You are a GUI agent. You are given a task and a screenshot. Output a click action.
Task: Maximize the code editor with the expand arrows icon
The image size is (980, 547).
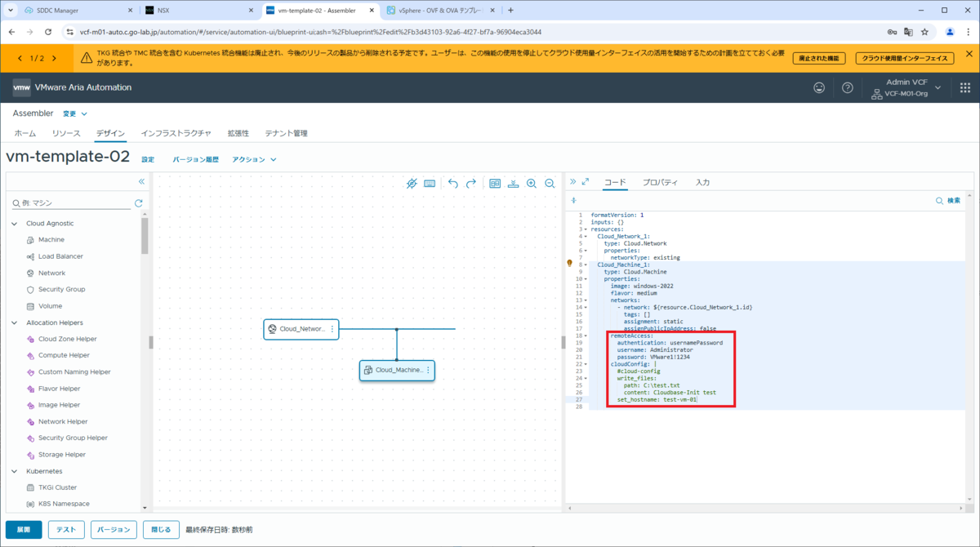pos(585,182)
